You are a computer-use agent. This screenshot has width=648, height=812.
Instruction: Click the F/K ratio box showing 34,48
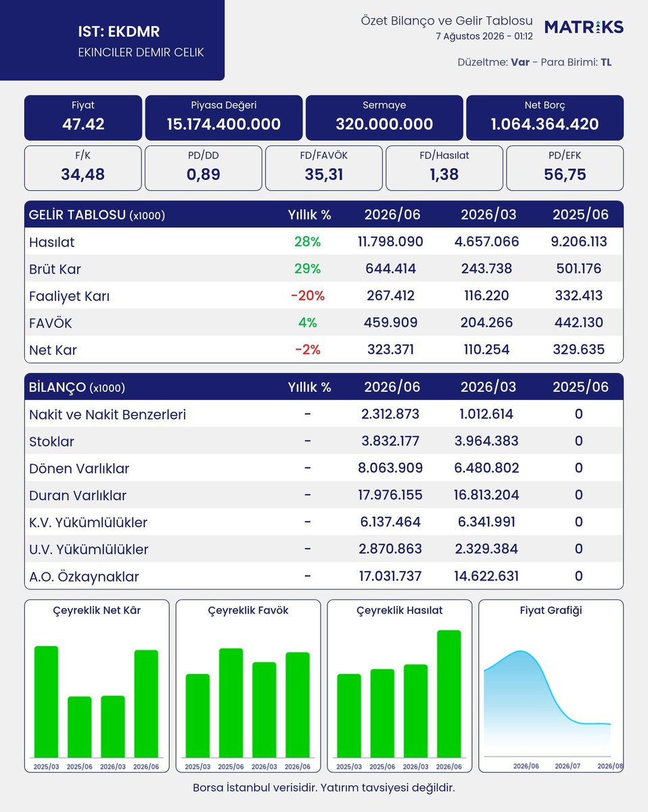[83, 168]
